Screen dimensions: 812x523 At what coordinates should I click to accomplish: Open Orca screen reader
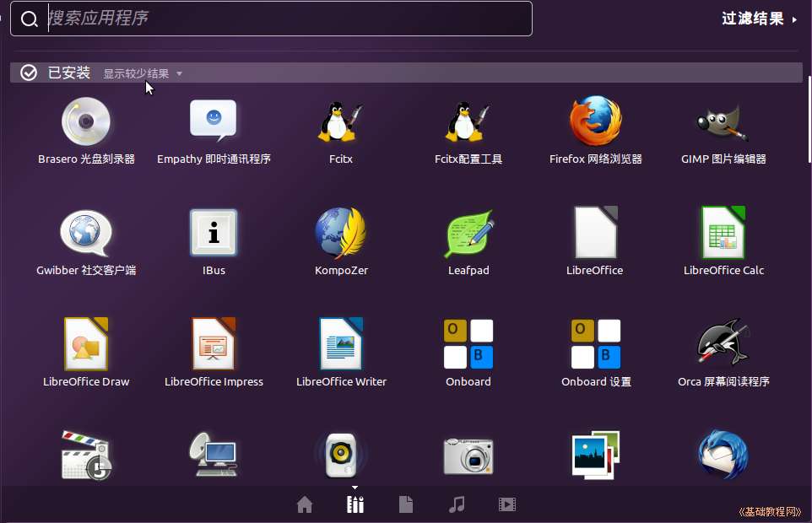click(x=723, y=344)
